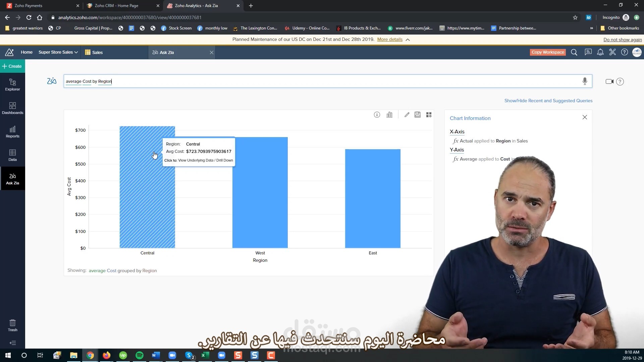Image resolution: width=644 pixels, height=362 pixels.
Task: Close the Ask Zia tab
Action: 212,52
